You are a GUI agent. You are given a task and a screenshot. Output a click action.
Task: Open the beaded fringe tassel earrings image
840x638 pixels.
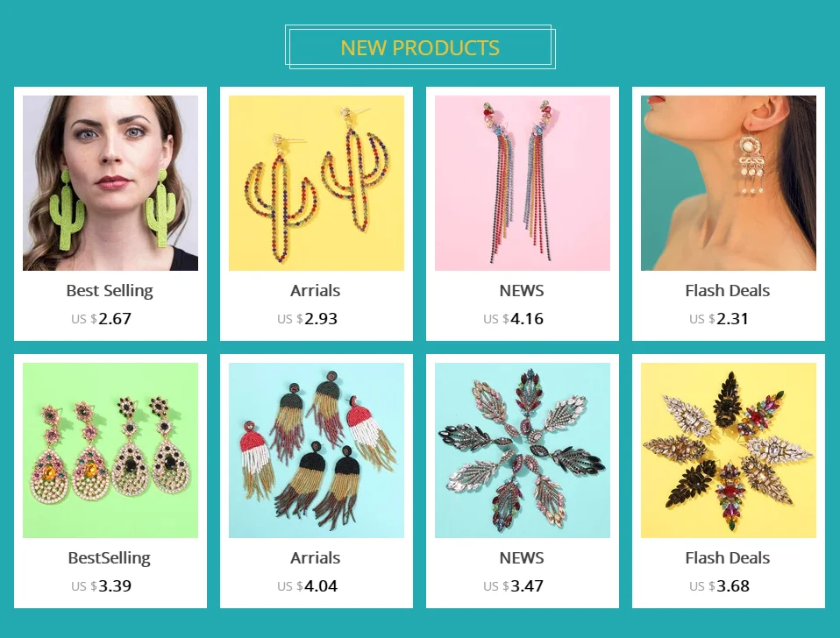pos(316,450)
